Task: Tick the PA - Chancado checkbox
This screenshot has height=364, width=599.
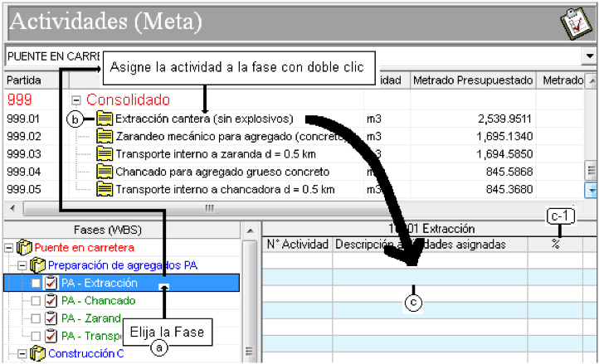Action: (36, 301)
